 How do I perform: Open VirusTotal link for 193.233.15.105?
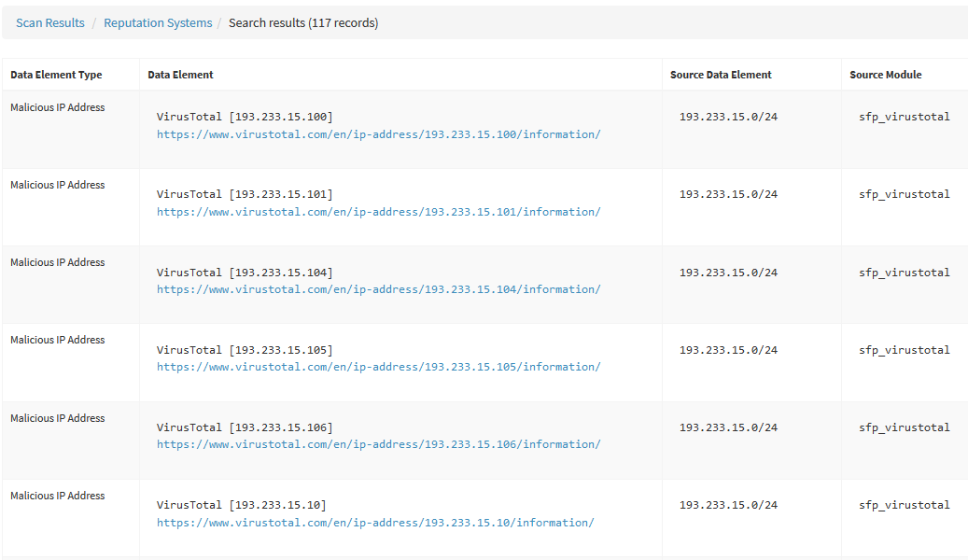[378, 367]
